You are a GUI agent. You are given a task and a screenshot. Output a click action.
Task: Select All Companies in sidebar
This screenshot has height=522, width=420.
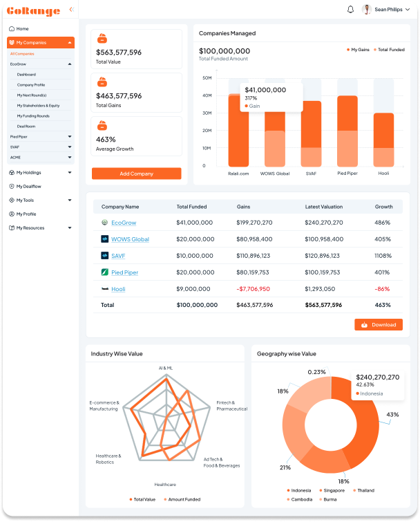(22, 54)
